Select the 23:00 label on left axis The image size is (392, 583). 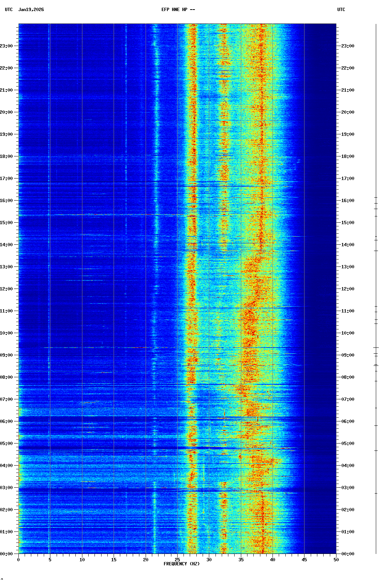[x=6, y=46]
